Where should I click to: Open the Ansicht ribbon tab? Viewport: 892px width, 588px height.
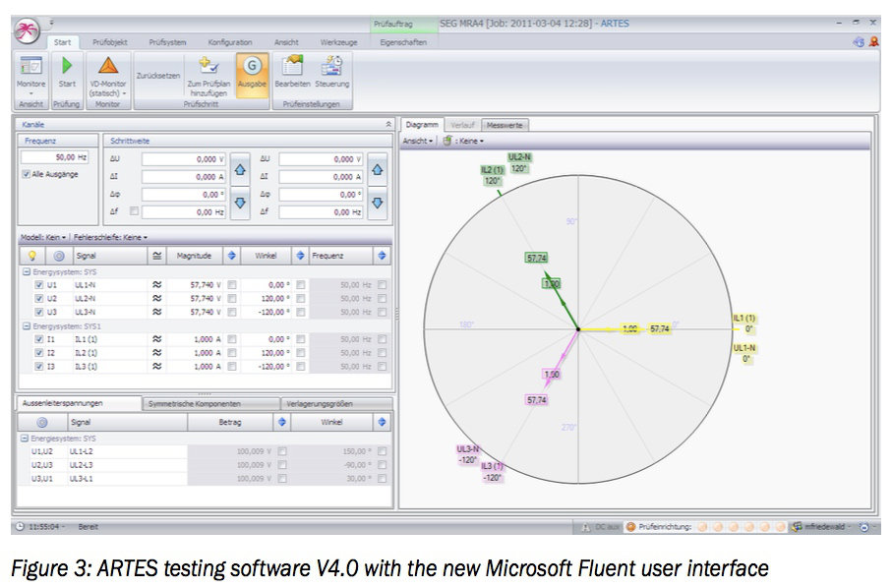pyautogui.click(x=286, y=42)
